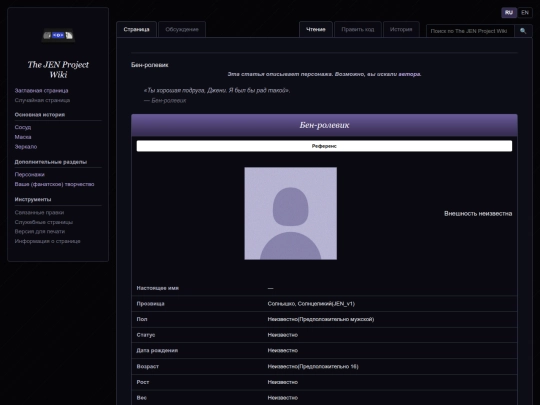Viewport: 540px width, 405px height.
Task: Click the Основная история sidebar heading
Action: [x=40, y=115]
